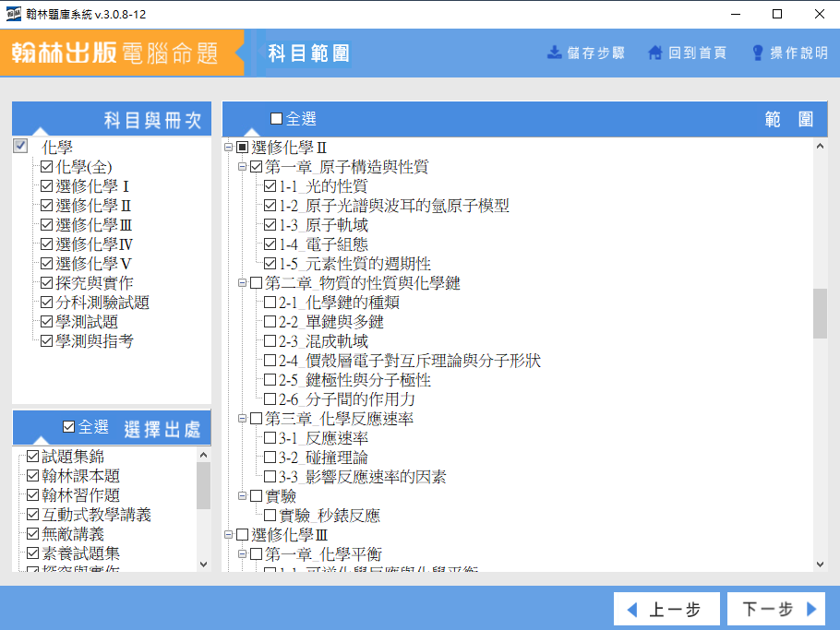Toggle the 全選 checkbox in 選擇出處 header
Screen dimensions: 840x630
(x=68, y=426)
